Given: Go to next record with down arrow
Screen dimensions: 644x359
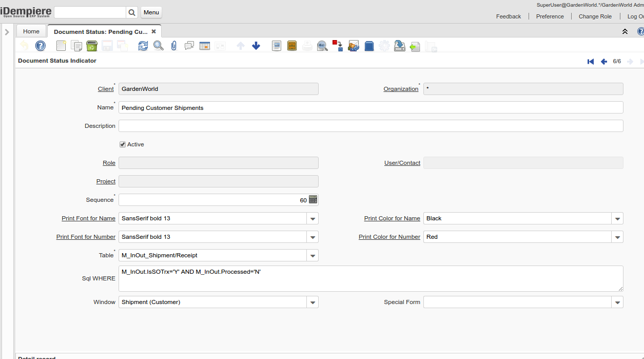Looking at the screenshot, I should (256, 46).
